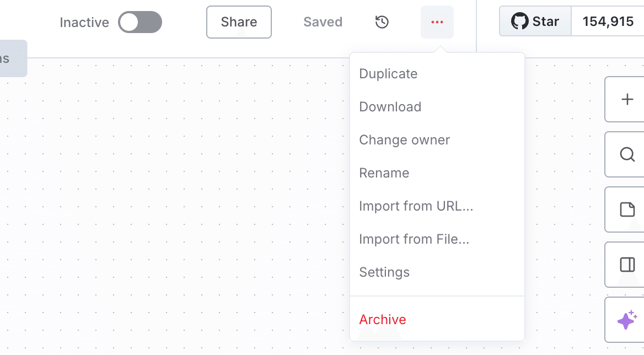
Task: Toggle the Inactive workflow switch
Action: pos(140,22)
